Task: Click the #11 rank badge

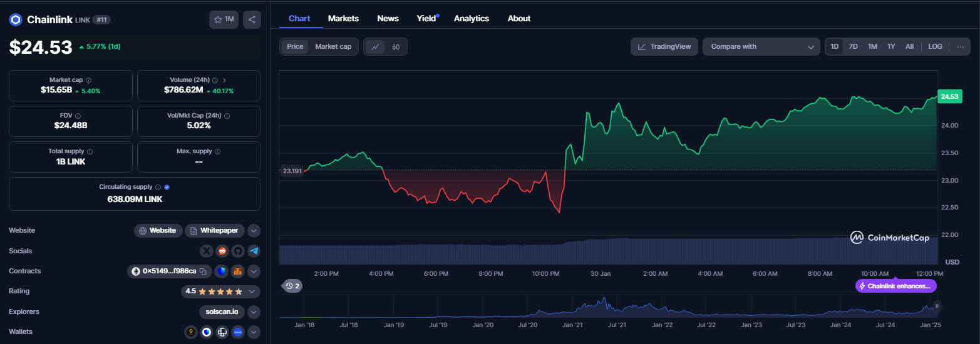Action: point(101,20)
